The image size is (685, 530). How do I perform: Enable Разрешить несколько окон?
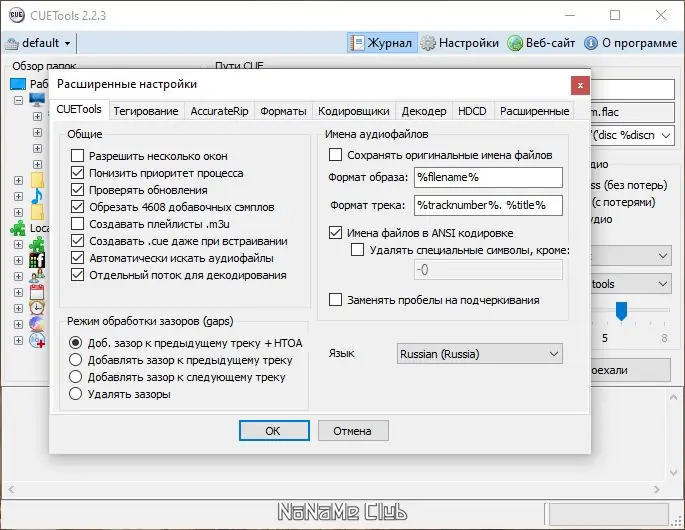(77, 156)
